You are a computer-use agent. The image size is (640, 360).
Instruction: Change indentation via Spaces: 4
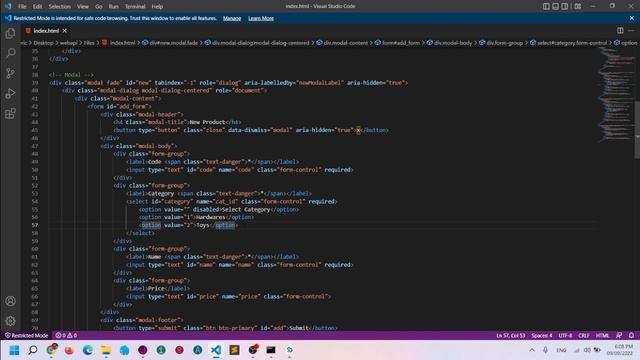[x=542, y=336]
